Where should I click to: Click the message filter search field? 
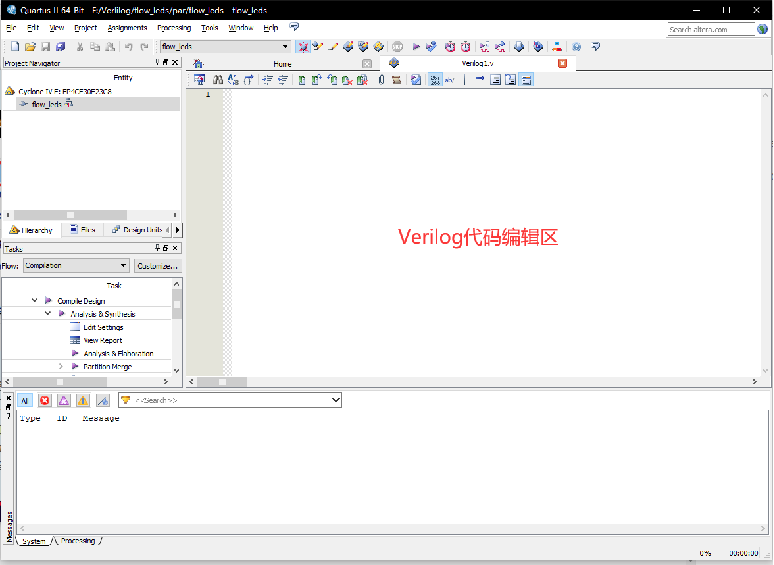click(230, 400)
